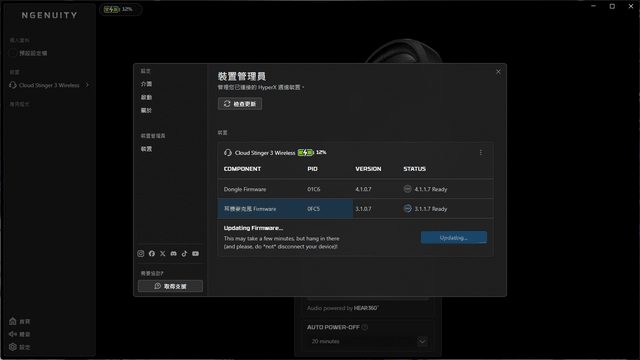Click the NGENUITY logo
This screenshot has height=360, width=640.
[49, 15]
